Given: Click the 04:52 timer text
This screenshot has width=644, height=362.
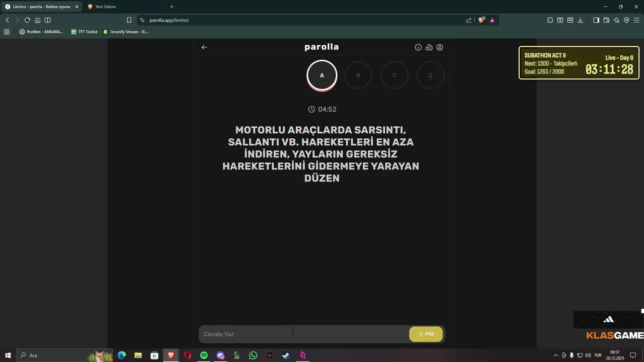Looking at the screenshot, I should 327,109.
